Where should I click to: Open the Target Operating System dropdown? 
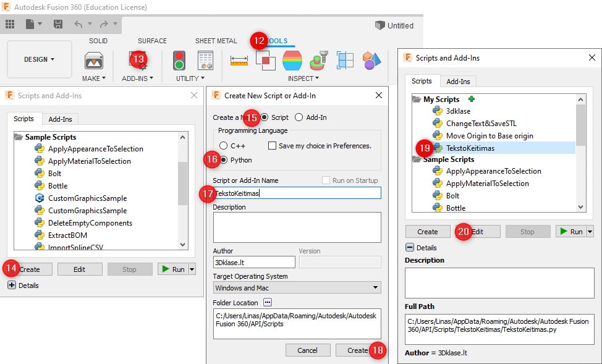tap(297, 287)
